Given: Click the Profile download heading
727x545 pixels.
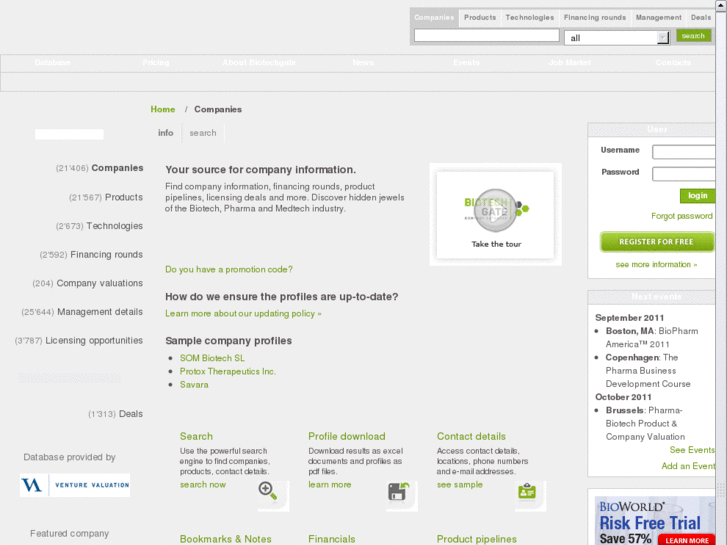Looking at the screenshot, I should click(x=347, y=436).
